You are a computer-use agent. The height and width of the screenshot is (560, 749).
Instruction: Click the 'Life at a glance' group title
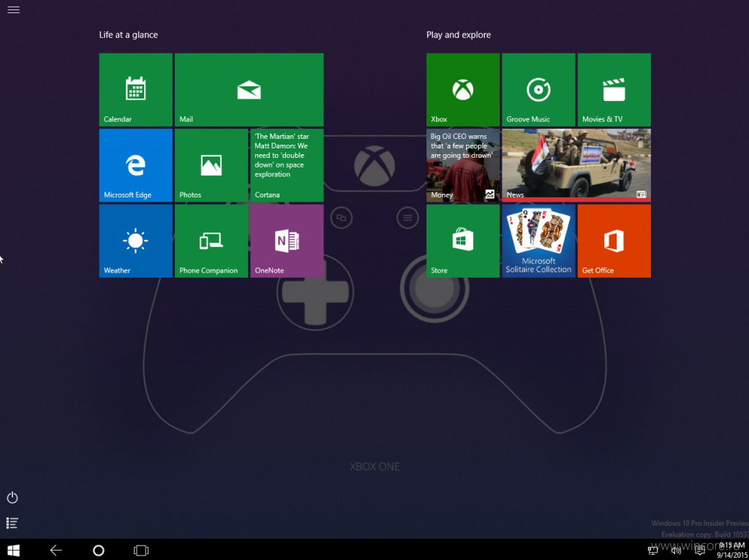click(x=129, y=35)
